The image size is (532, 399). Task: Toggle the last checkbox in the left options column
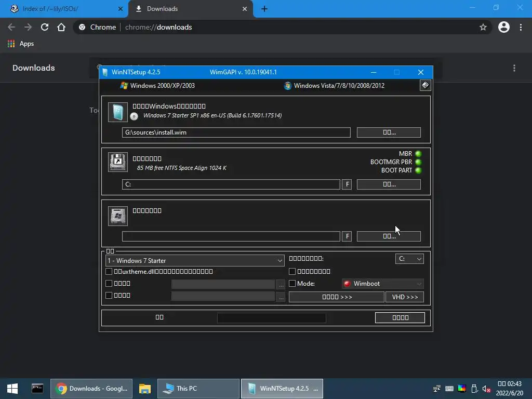[x=109, y=295]
